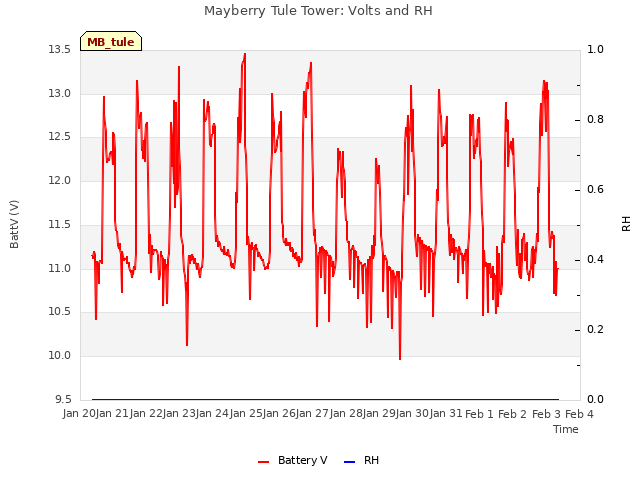
Task: Click the chart title 'Mayberry Tule Tower: Volts and RH'
Action: tap(318, 11)
